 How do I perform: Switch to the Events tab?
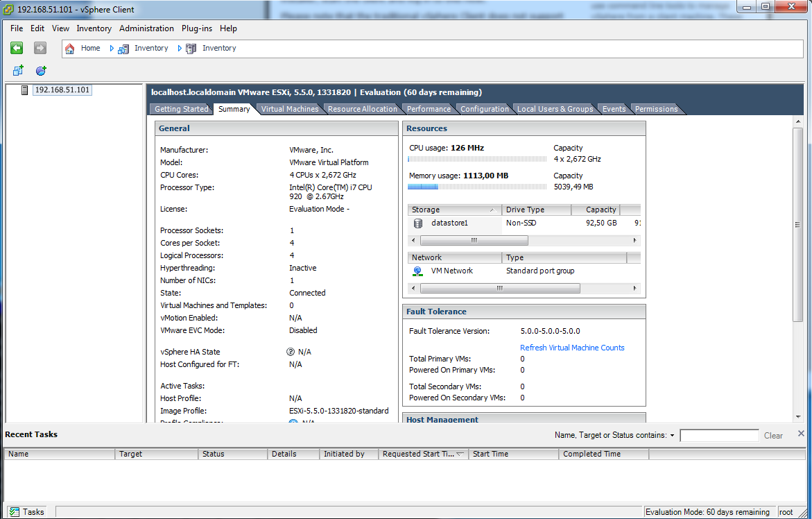(614, 109)
